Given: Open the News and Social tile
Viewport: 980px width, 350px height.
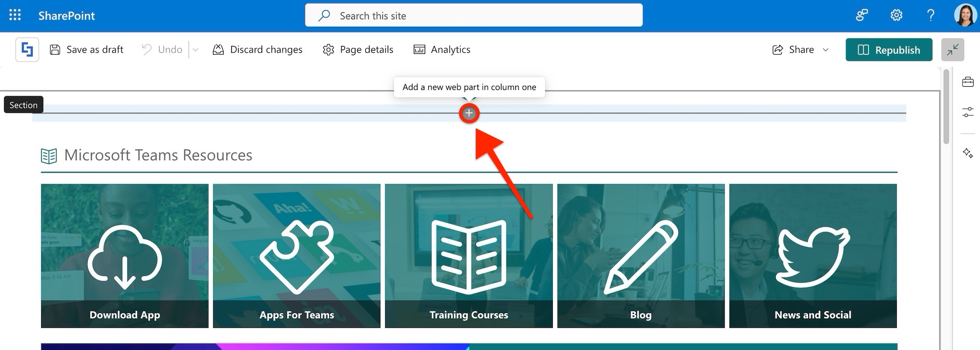Looking at the screenshot, I should click(813, 256).
